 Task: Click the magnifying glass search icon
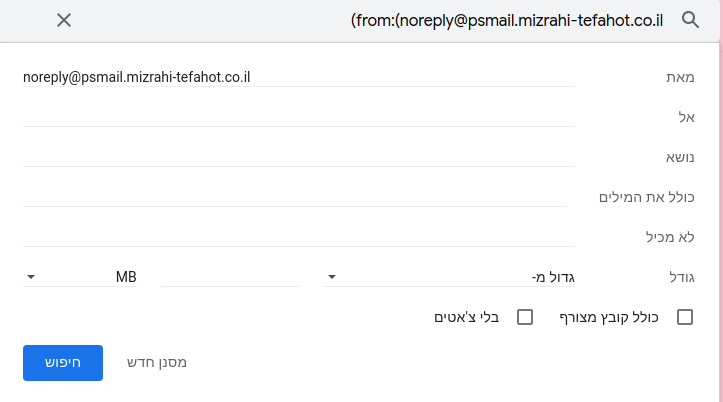pos(690,20)
